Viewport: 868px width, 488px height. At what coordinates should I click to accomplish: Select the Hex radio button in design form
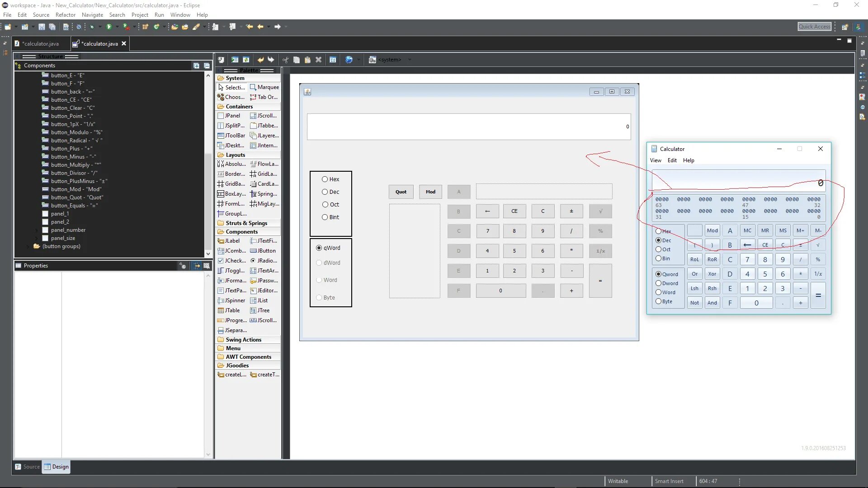pyautogui.click(x=325, y=179)
